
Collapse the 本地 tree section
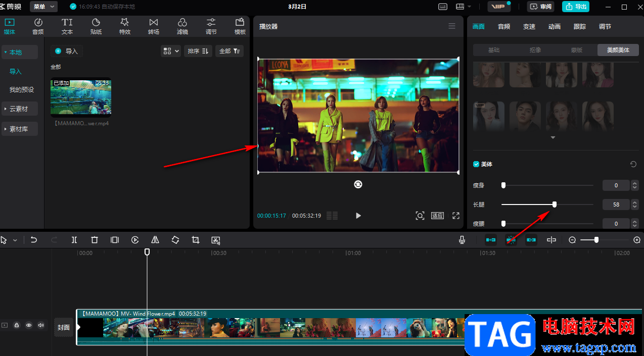(20, 52)
